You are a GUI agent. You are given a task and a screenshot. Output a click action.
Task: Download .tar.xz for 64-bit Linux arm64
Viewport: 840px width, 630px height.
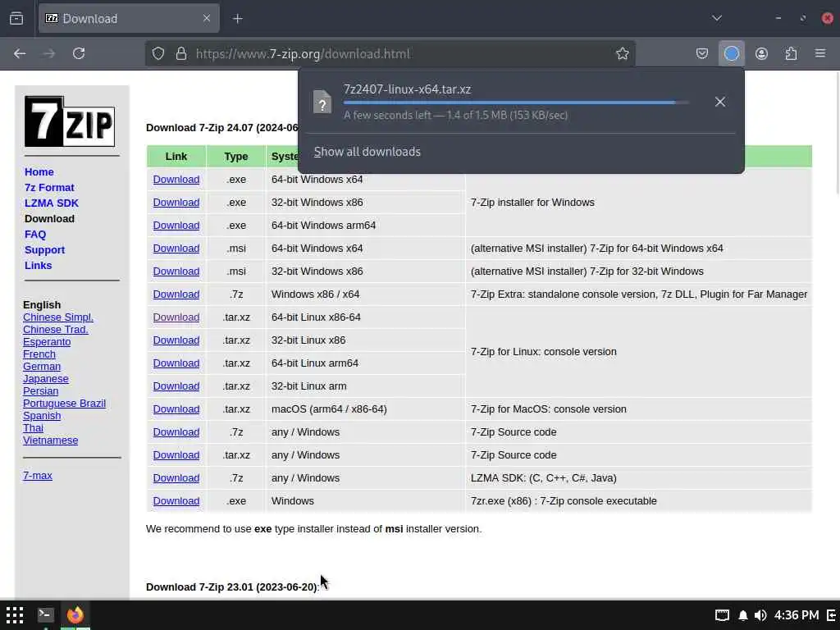pyautogui.click(x=176, y=363)
